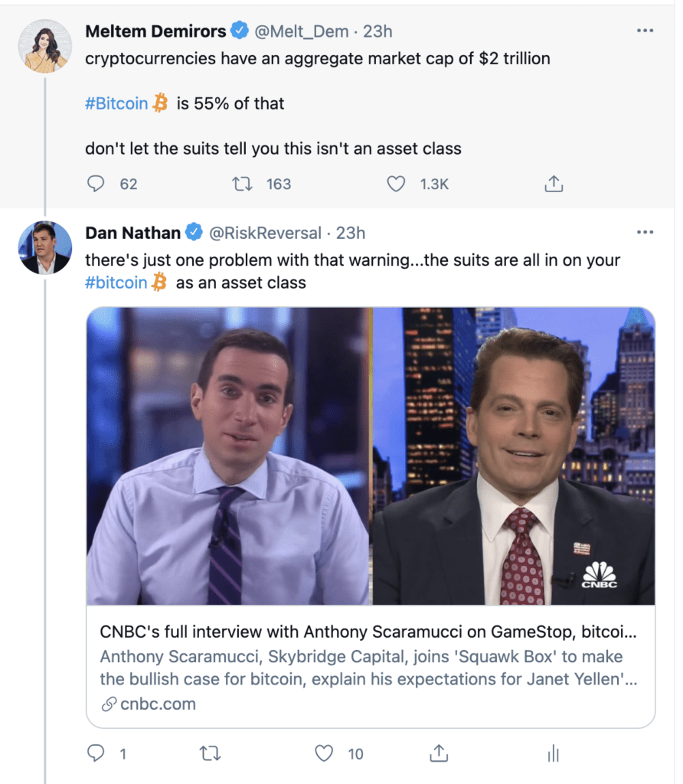Open the CNBC interview video thumbnail
The height and width of the screenshot is (784, 683).
pos(371,456)
